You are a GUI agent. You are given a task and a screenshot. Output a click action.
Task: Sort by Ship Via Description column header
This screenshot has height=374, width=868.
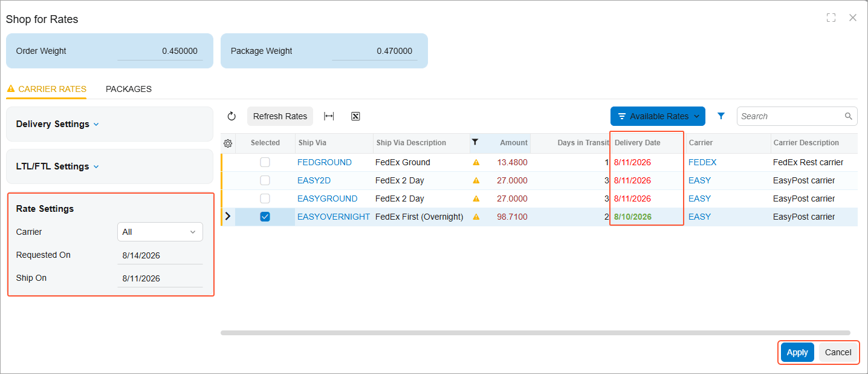tap(421, 143)
